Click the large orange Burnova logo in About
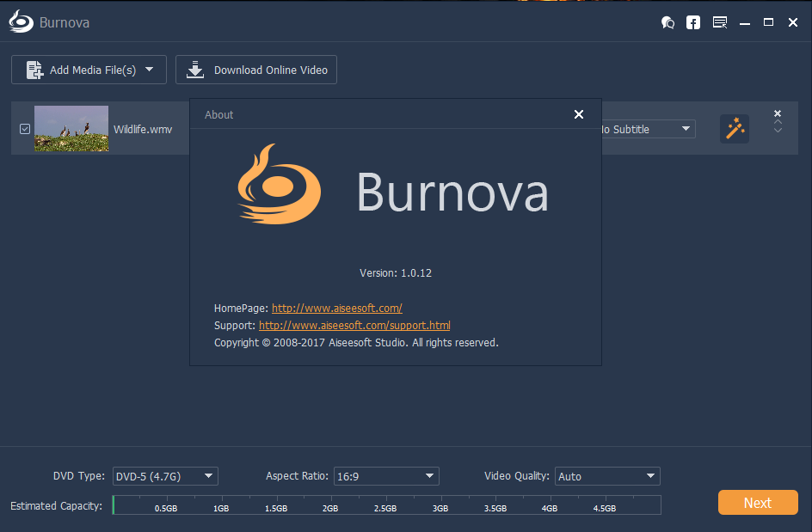 279,184
